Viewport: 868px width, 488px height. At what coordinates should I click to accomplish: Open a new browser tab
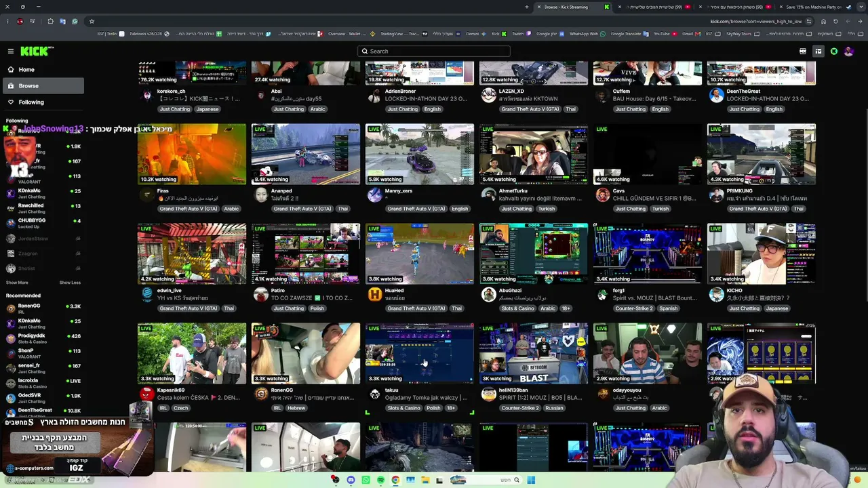coord(527,7)
